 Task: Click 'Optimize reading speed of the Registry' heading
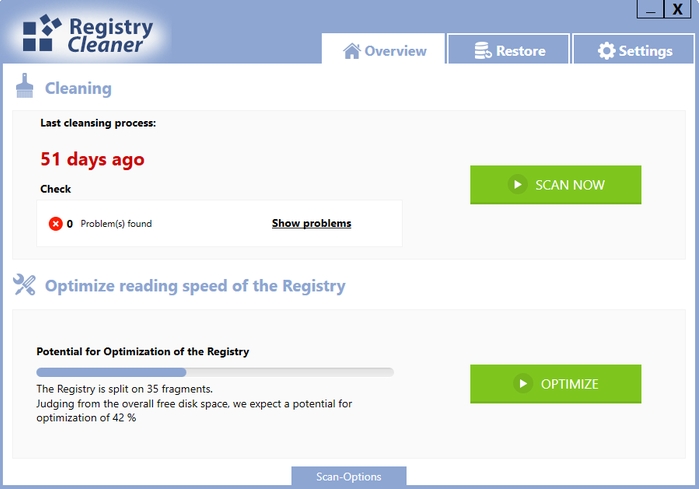pyautogui.click(x=195, y=286)
